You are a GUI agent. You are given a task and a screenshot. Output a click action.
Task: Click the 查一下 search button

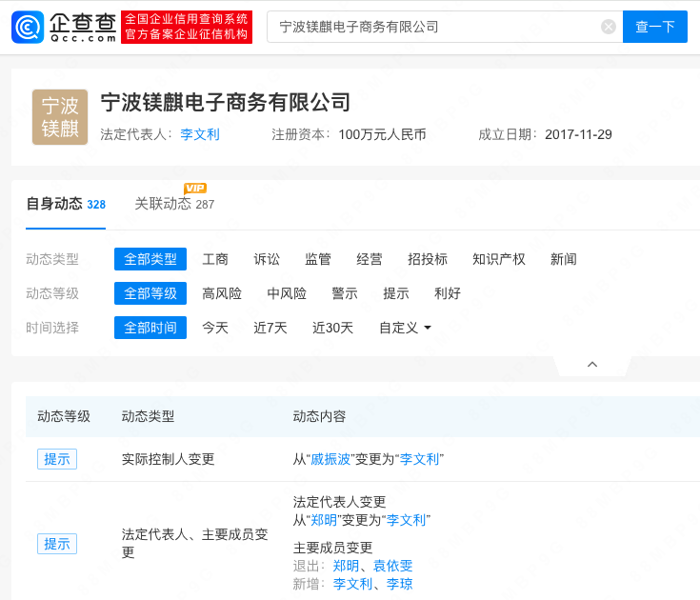(x=655, y=27)
